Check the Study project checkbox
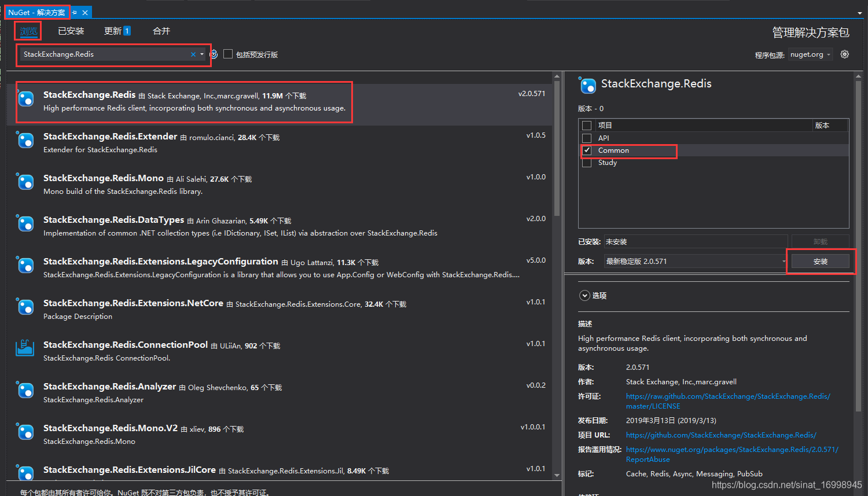 (586, 163)
